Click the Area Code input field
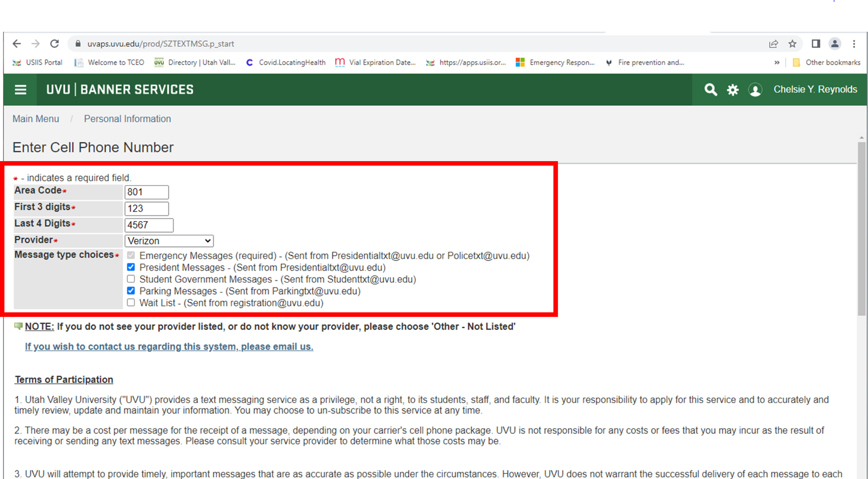This screenshot has width=868, height=479. point(147,192)
